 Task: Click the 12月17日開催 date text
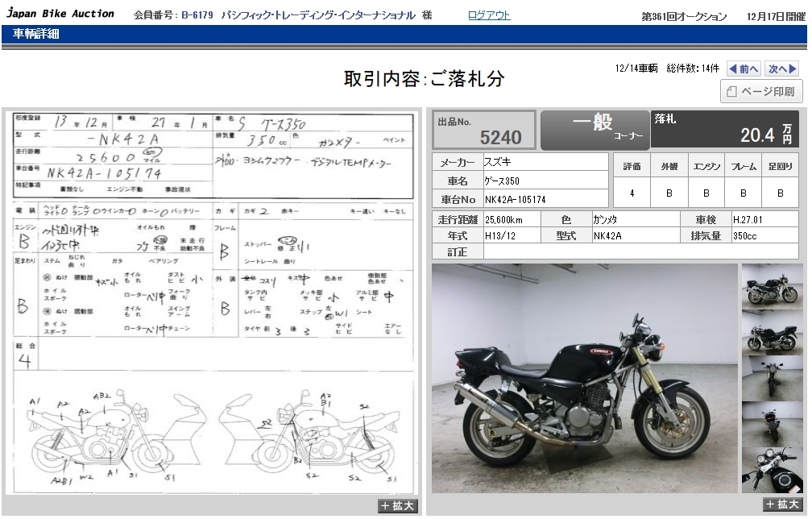point(776,17)
